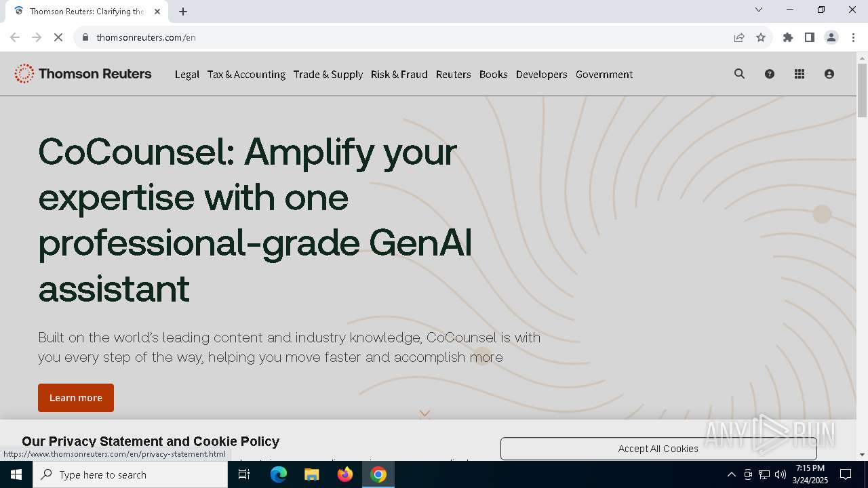
Task: Open the Tax & Accounting menu
Action: 246,75
